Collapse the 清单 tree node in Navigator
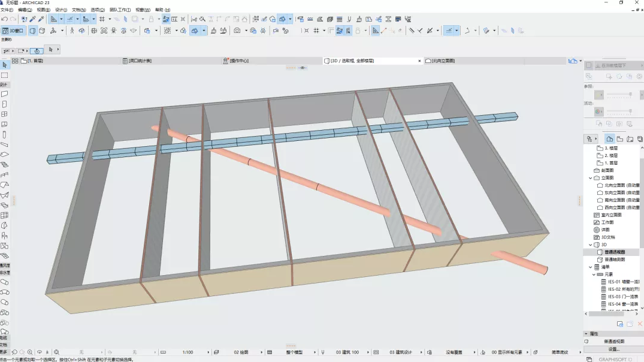Screen dimensions: 644x362 point(590,267)
